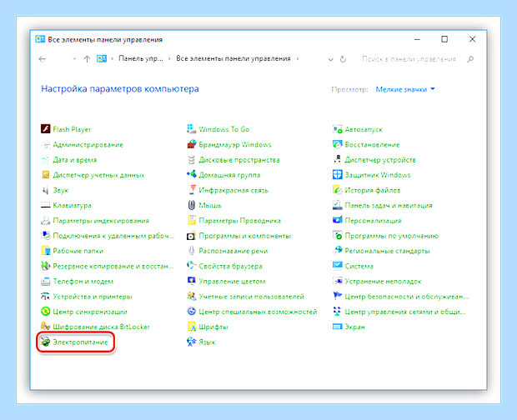The height and width of the screenshot is (420, 517).
Task: Refresh the control panel view
Action: 343,59
